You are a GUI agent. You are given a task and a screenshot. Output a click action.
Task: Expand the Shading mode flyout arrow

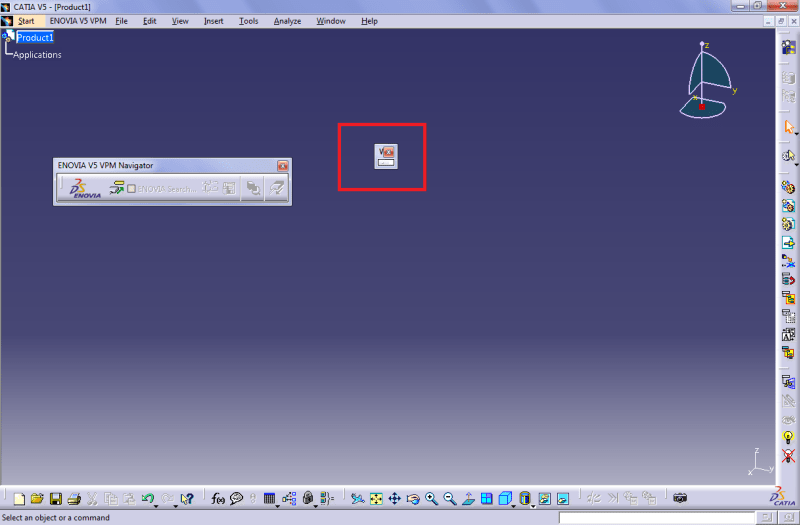coord(533,506)
